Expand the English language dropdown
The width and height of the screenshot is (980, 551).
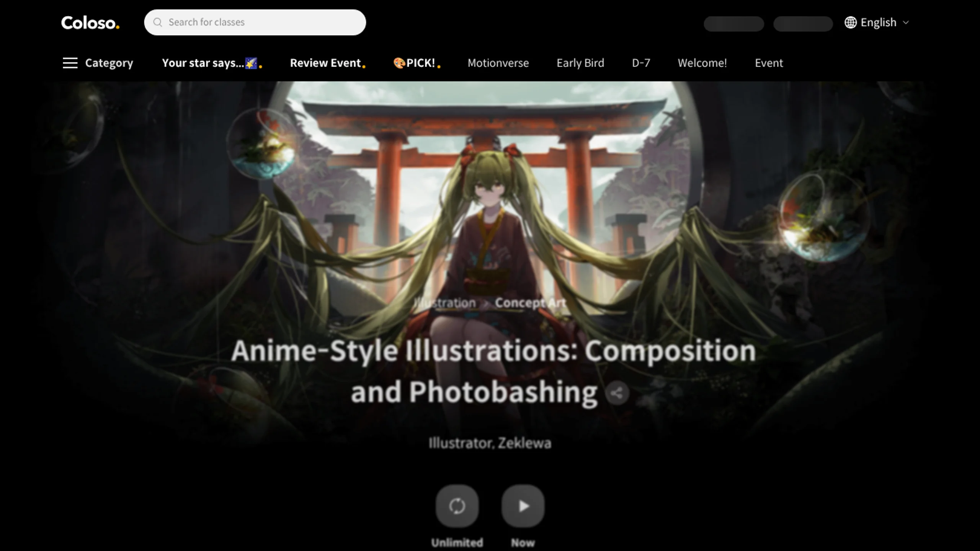pos(877,22)
